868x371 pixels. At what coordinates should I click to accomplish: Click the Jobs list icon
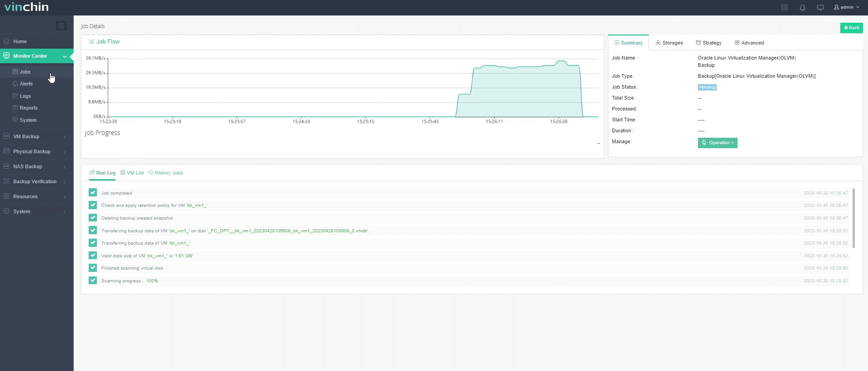click(x=15, y=72)
